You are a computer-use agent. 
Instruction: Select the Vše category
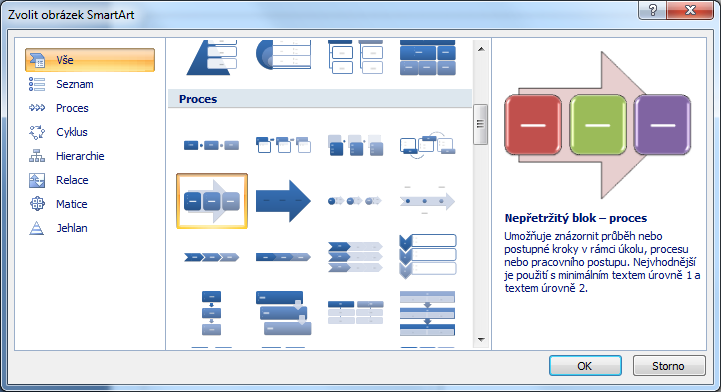pyautogui.click(x=90, y=60)
